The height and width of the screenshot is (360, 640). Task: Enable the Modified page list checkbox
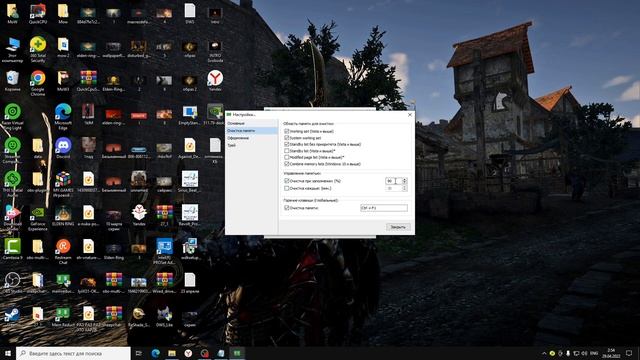coord(287,157)
